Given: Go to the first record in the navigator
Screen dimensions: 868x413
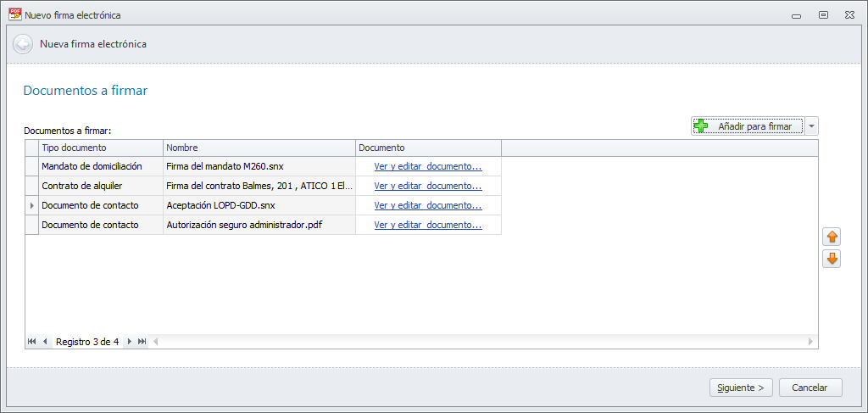Looking at the screenshot, I should coord(31,342).
